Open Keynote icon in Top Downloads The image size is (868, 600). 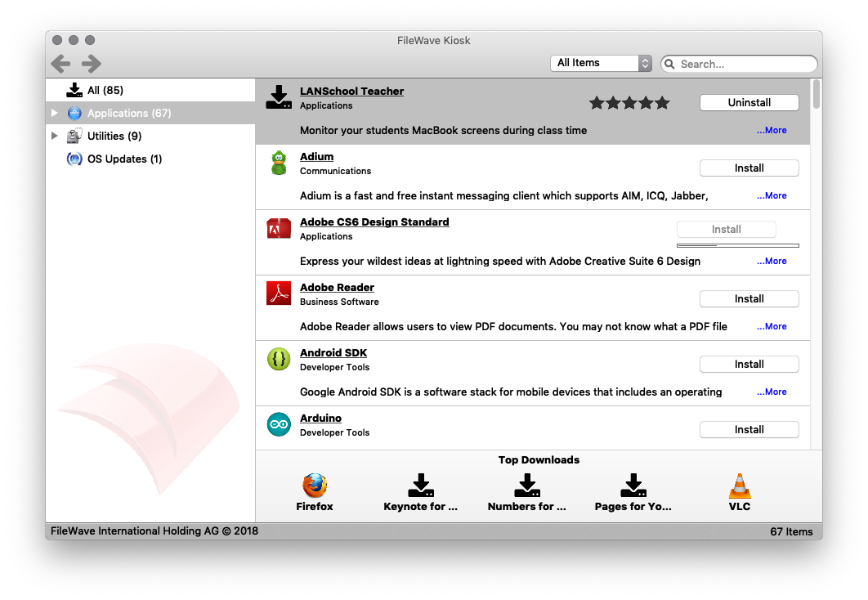coord(420,486)
